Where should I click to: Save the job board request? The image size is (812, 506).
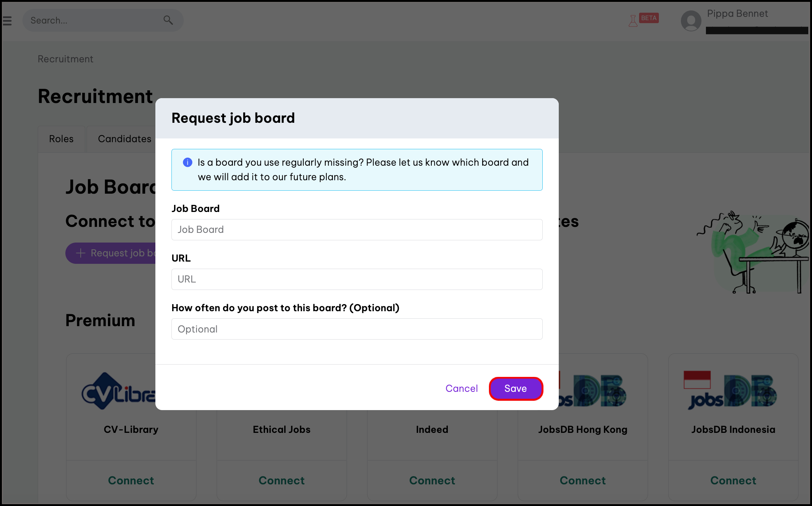click(515, 388)
